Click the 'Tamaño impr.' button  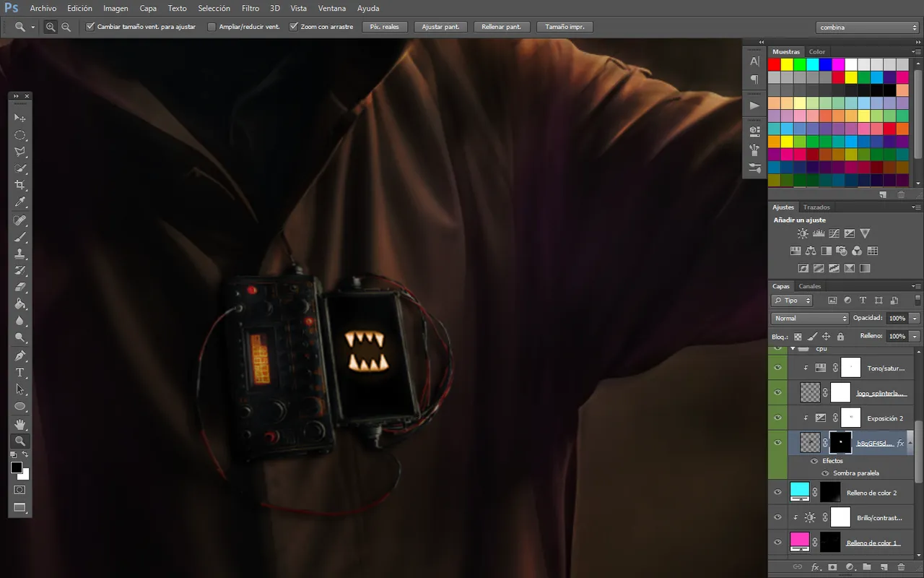pos(565,27)
